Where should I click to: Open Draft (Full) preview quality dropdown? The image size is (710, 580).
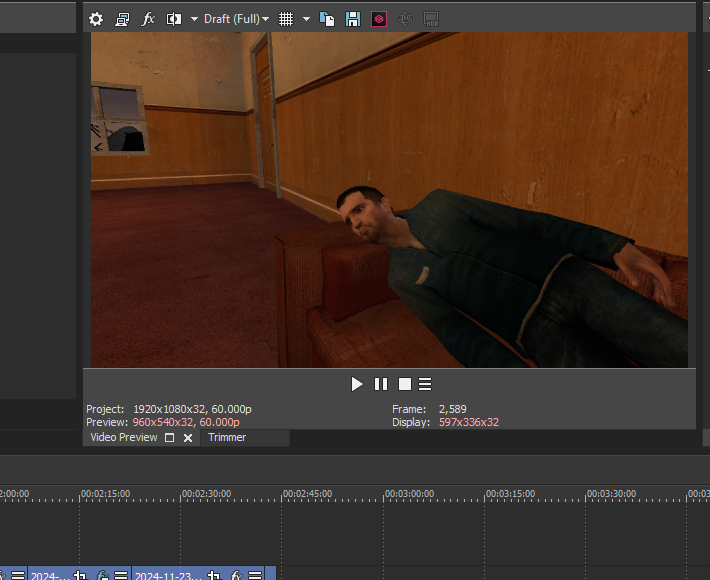236,19
